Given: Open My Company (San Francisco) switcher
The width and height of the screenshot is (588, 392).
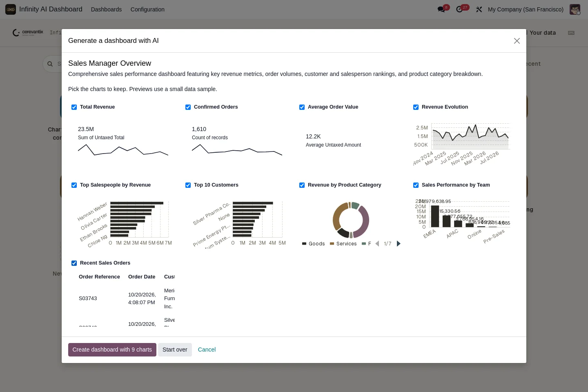Looking at the screenshot, I should (x=526, y=9).
